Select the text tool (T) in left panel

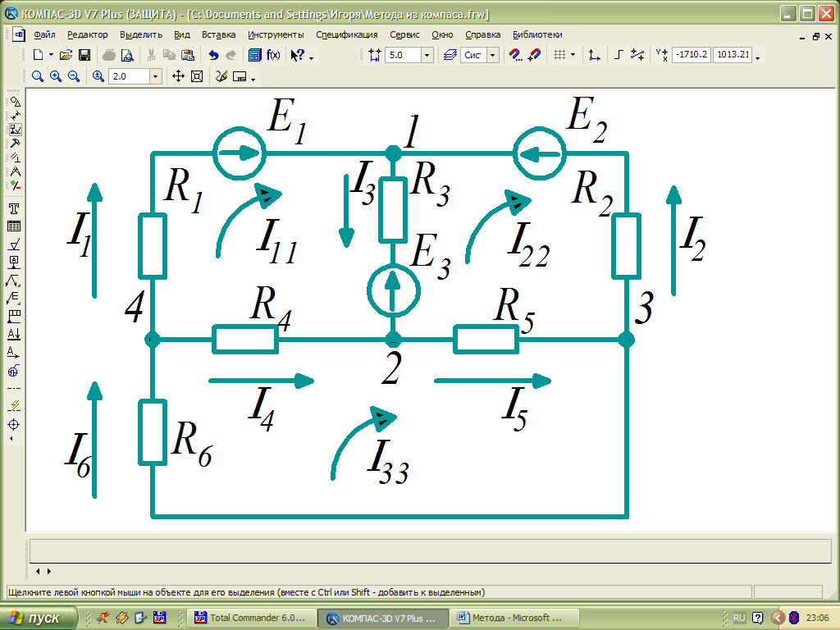(x=14, y=209)
